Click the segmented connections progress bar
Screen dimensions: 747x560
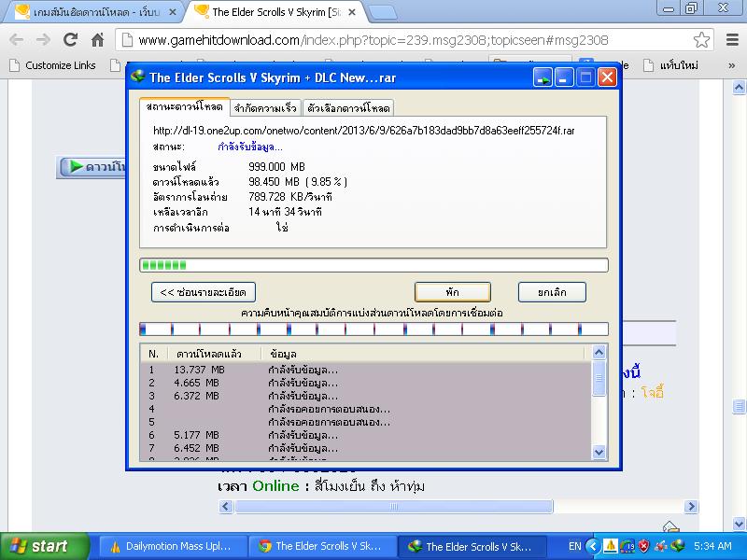(374, 329)
